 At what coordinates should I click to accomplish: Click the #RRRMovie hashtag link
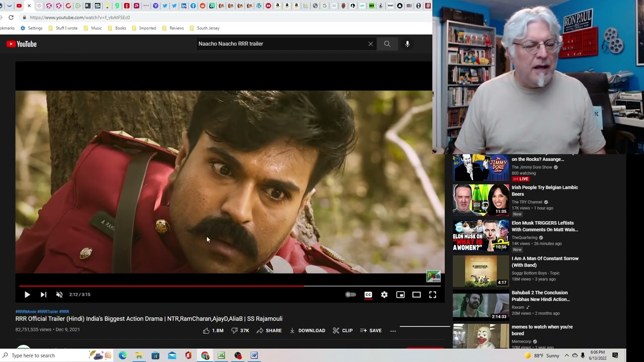tap(26, 312)
